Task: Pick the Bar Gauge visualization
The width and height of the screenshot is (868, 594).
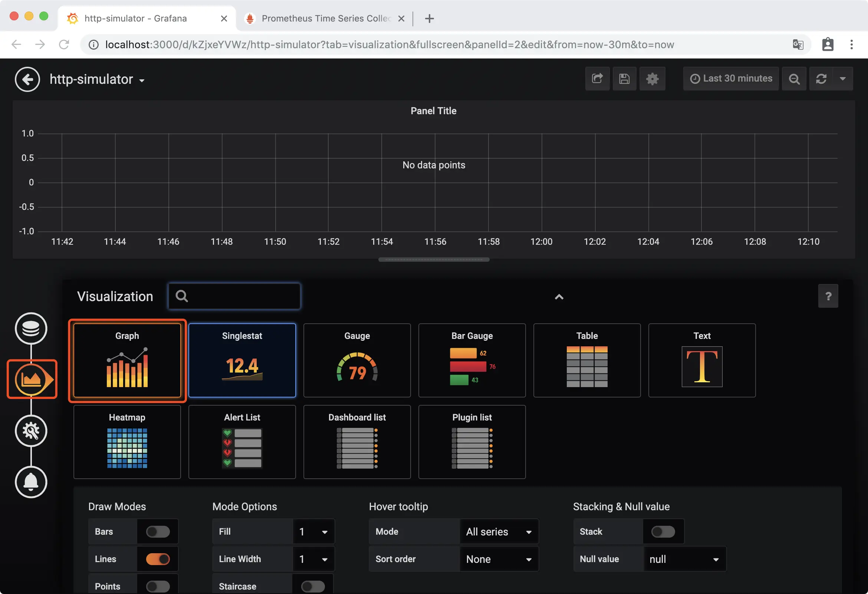Action: click(x=472, y=360)
